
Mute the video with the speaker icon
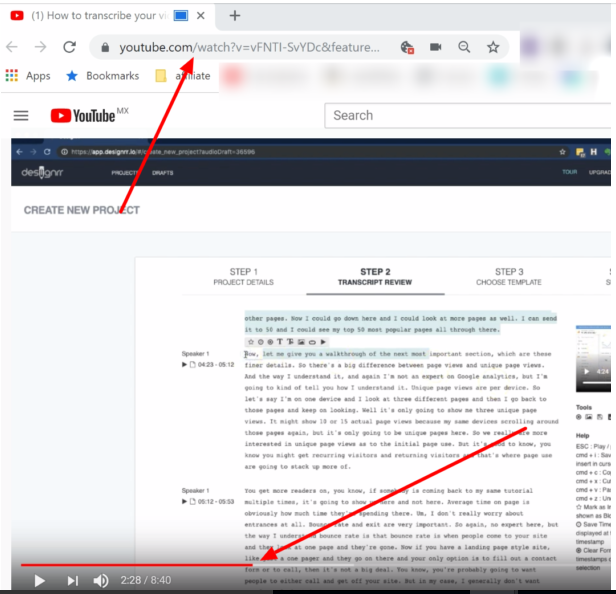click(x=101, y=580)
